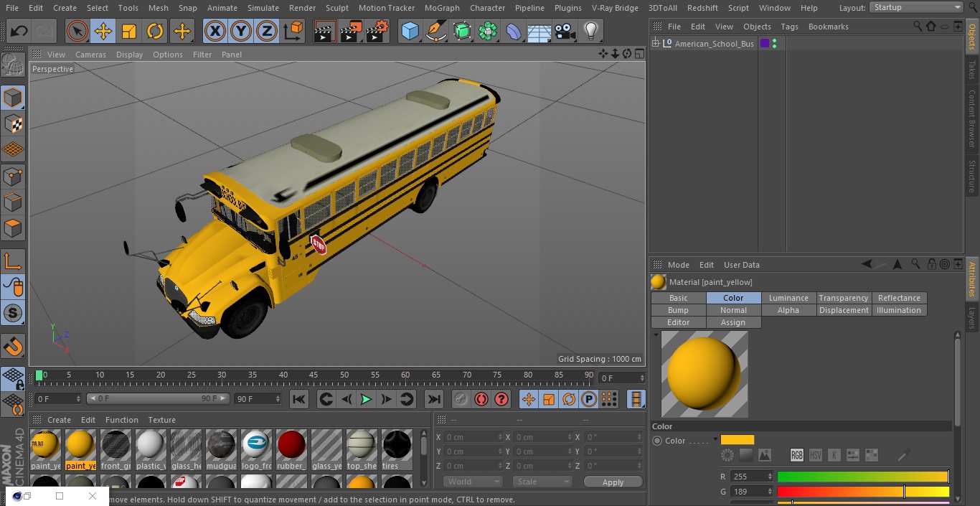Activate the Rotate tool

click(155, 31)
